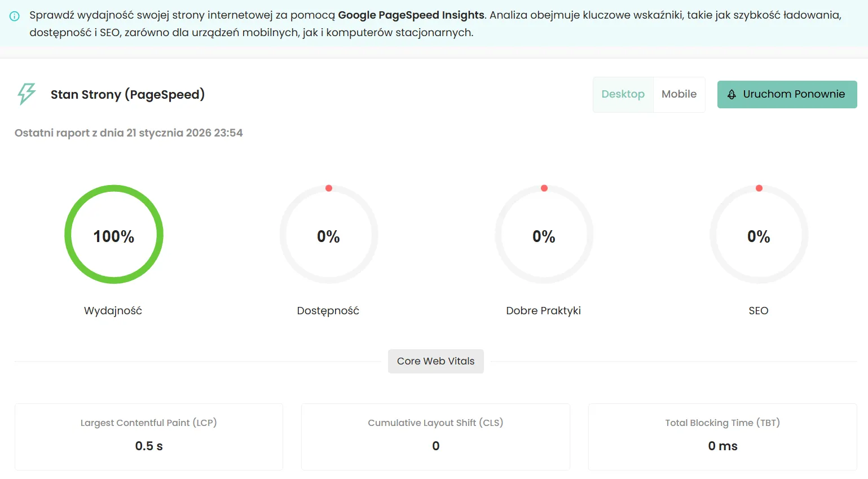Click the 'Google PageSpeed Insights' bold text
The height and width of the screenshot is (479, 868).
click(411, 15)
